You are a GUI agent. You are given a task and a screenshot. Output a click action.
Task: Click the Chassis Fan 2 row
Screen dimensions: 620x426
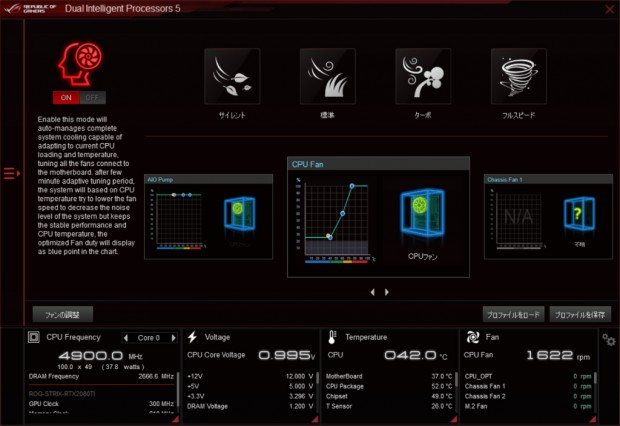(528, 396)
